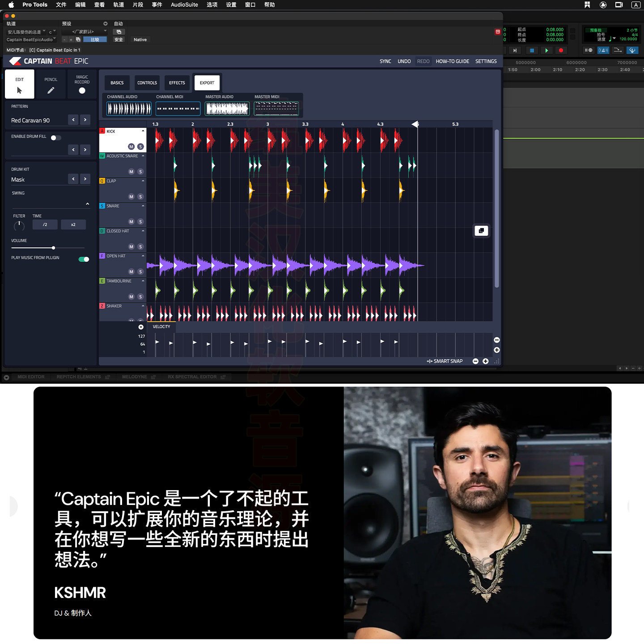Click the Master Audio export thumbnail
Image resolution: width=644 pixels, height=644 pixels.
click(227, 108)
